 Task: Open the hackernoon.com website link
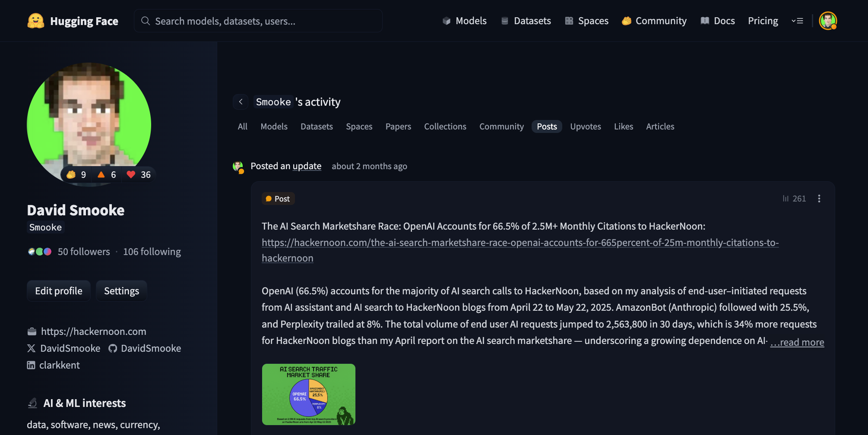pyautogui.click(x=94, y=331)
